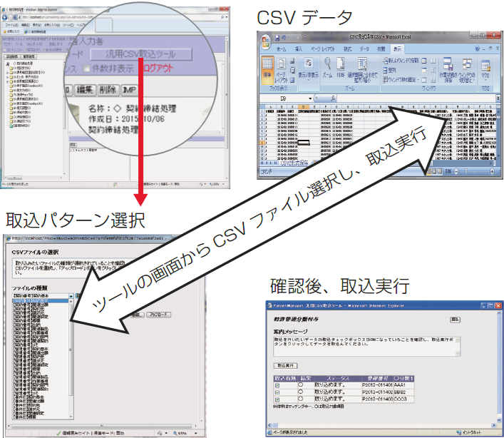Click the zoom out minus icon in Excel status bar
The width and height of the screenshot is (504, 438).
tap(456, 172)
